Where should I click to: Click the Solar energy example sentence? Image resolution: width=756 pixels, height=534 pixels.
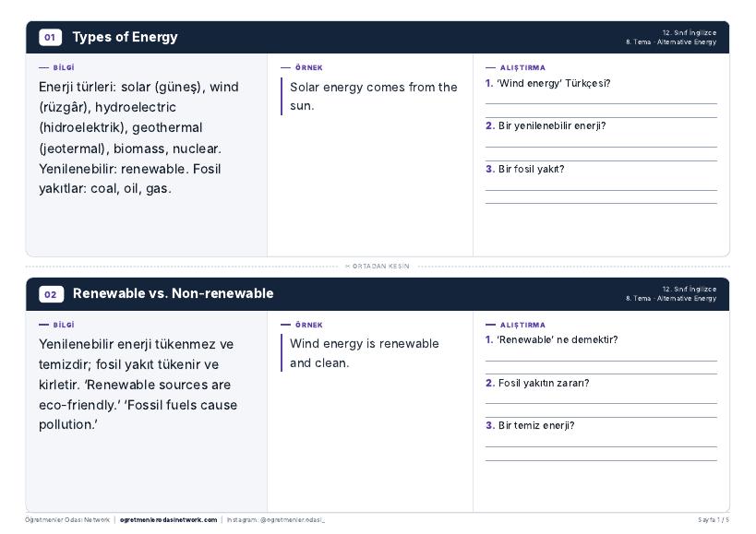click(373, 96)
